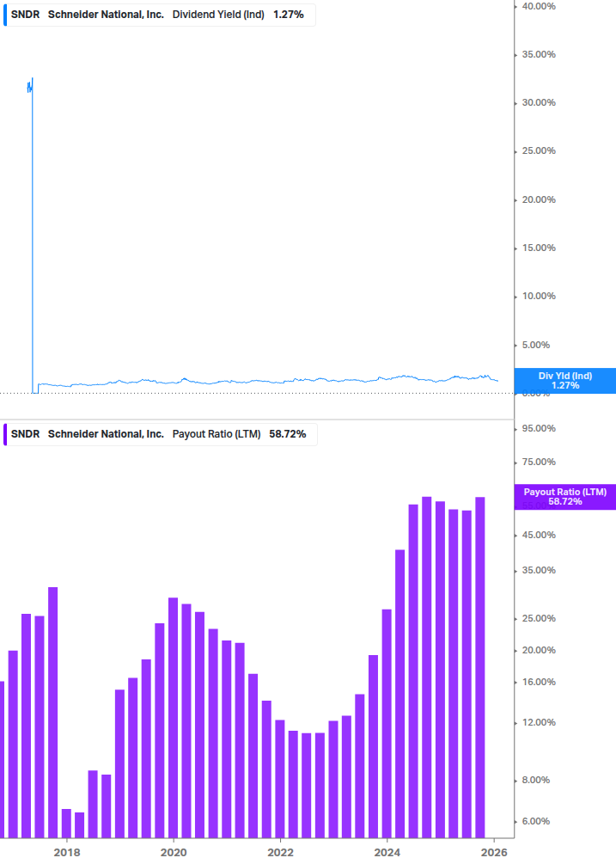Click the blue Dividend Yield legend color swatch
The width and height of the screenshot is (616, 864).
coord(4,15)
